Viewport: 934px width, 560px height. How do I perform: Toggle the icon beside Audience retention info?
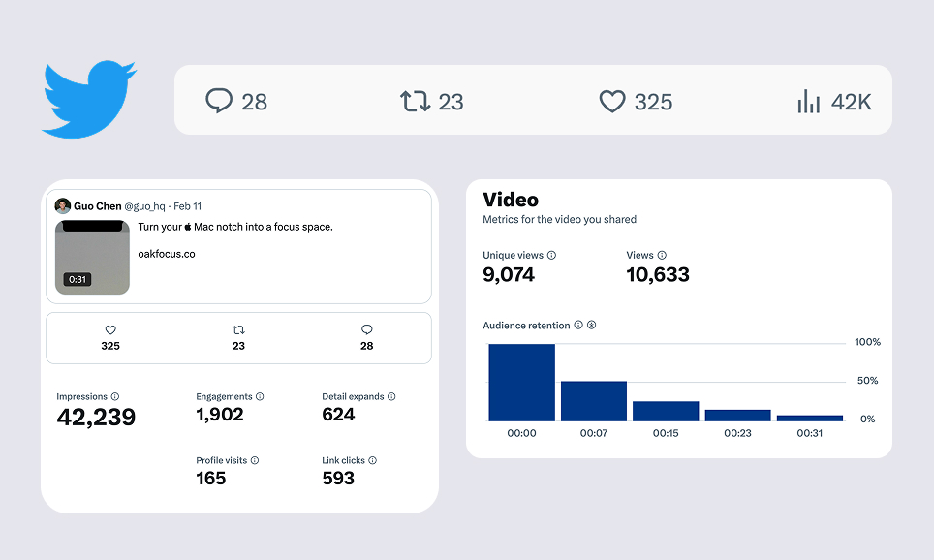[x=591, y=325]
